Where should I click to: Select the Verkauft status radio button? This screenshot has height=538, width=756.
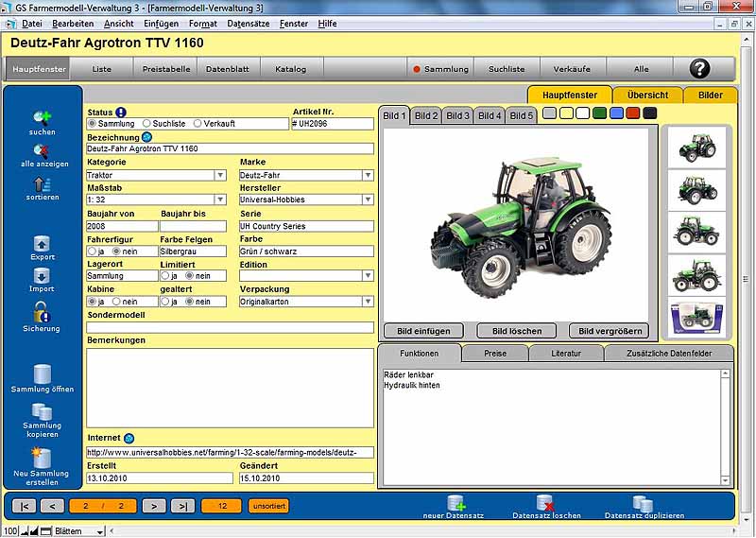(198, 124)
